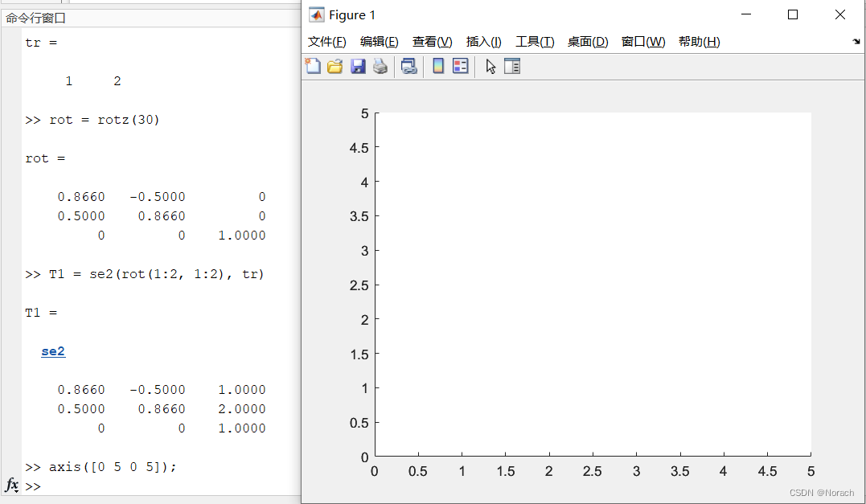Open the 插入(I) menu
The height and width of the screenshot is (504, 866).
pos(483,42)
